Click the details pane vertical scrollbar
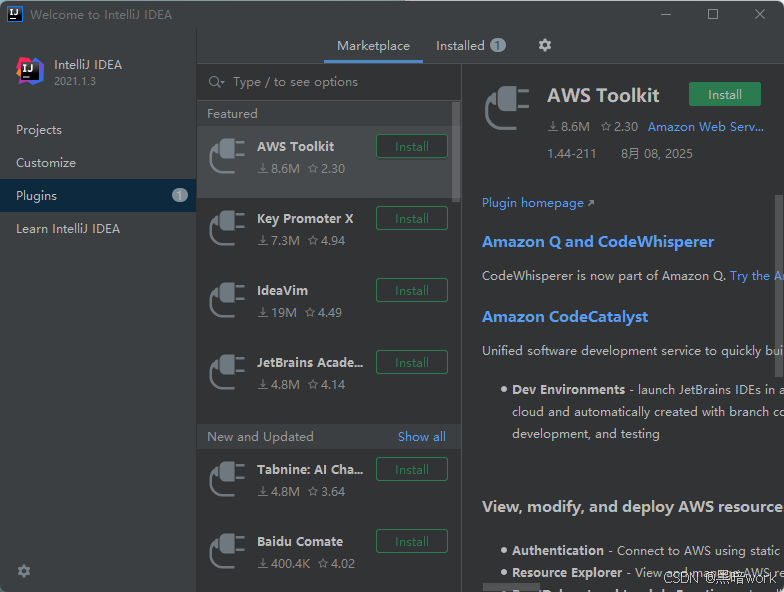This screenshot has height=592, width=784. pyautogui.click(x=778, y=286)
